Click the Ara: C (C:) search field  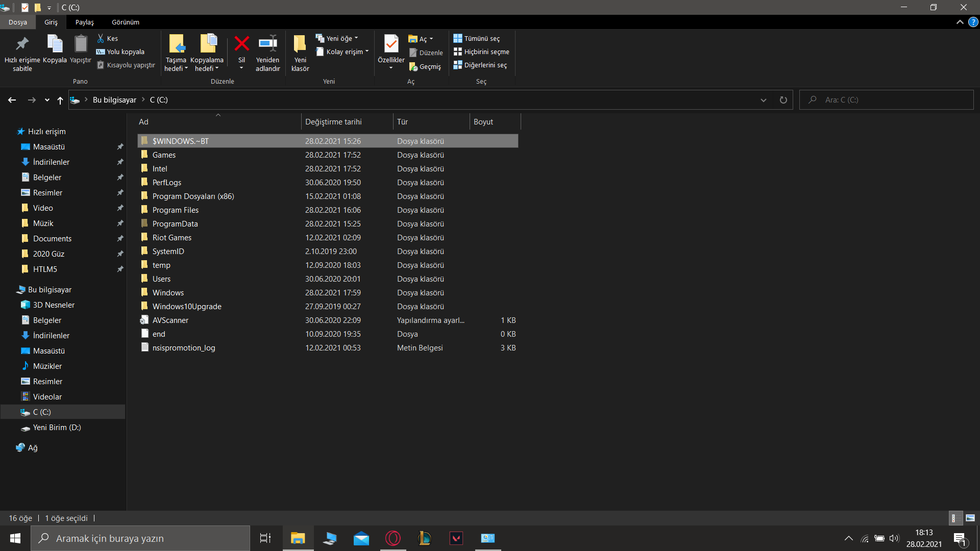tap(886, 100)
